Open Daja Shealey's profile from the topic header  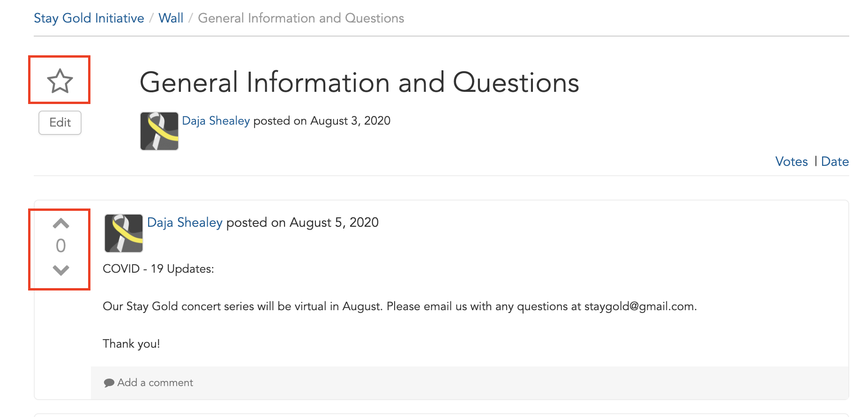pyautogui.click(x=216, y=121)
